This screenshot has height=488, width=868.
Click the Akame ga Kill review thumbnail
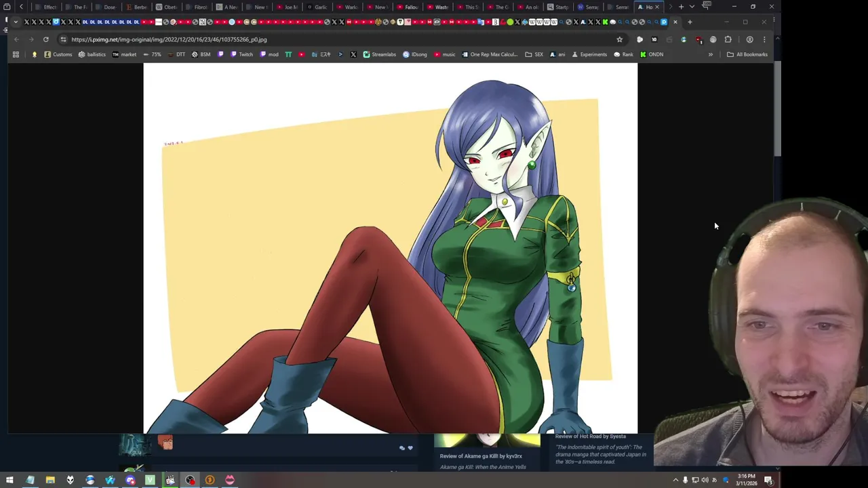click(x=487, y=441)
